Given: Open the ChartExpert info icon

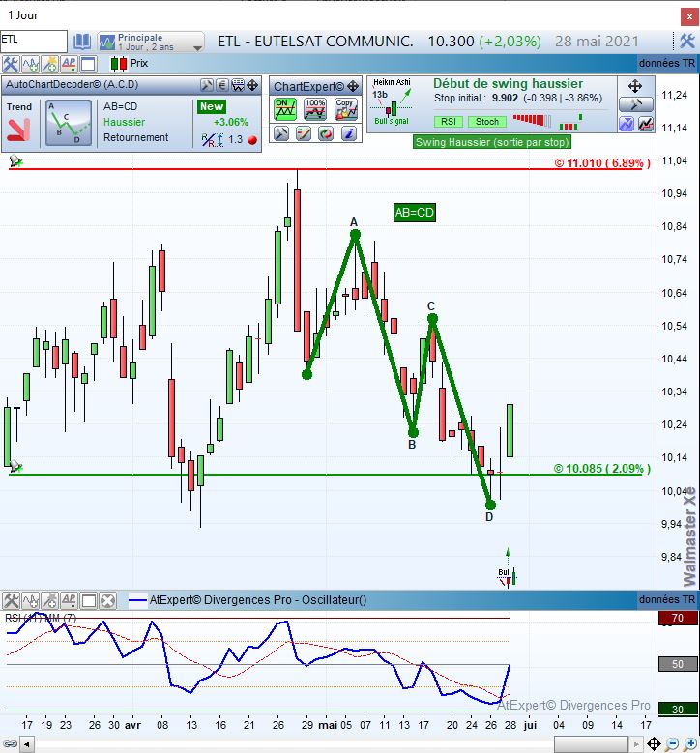Looking at the screenshot, I should point(348,133).
